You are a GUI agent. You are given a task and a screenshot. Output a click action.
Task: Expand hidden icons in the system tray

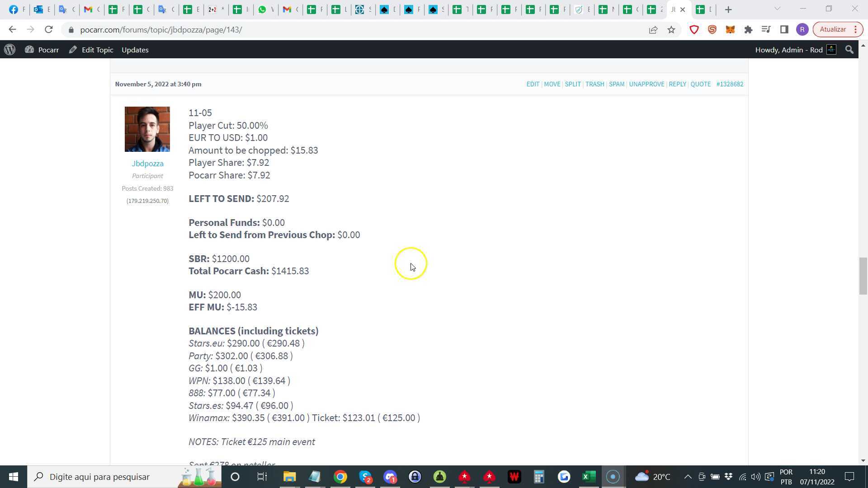pos(688,477)
